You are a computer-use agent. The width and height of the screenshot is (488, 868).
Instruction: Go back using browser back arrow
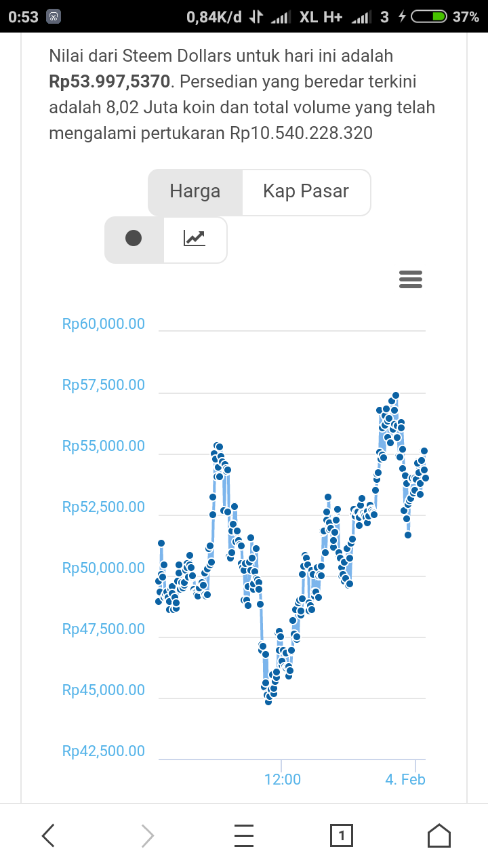point(48,835)
